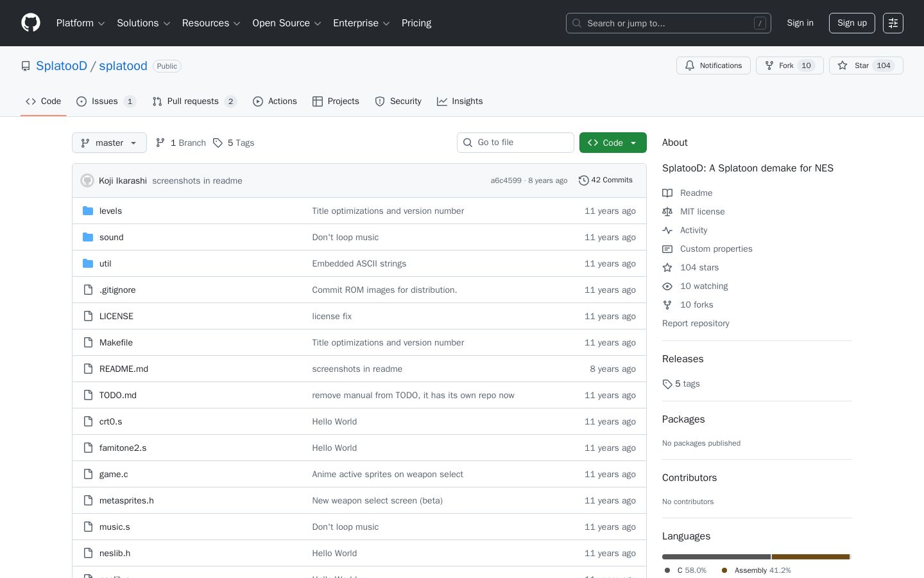Open the metasprites.h file
The height and width of the screenshot is (578, 924).
pos(126,500)
